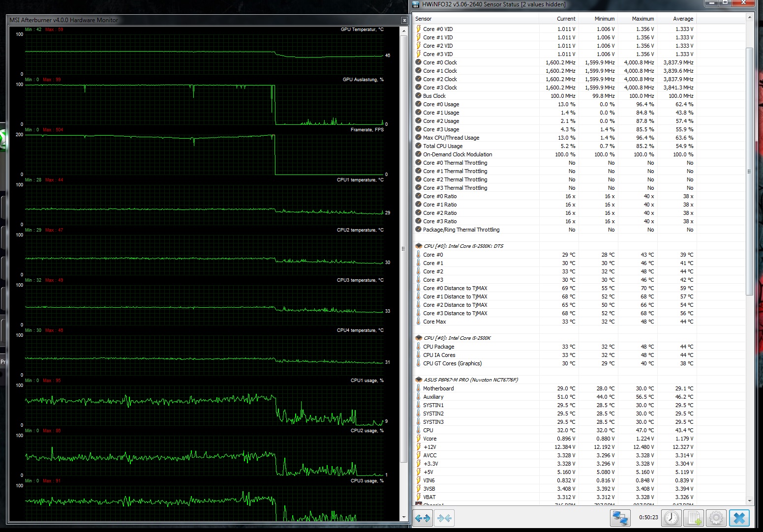This screenshot has height=532, width=763.
Task: Click scroll-up arrow in Afterburner monitor
Action: coord(404,30)
